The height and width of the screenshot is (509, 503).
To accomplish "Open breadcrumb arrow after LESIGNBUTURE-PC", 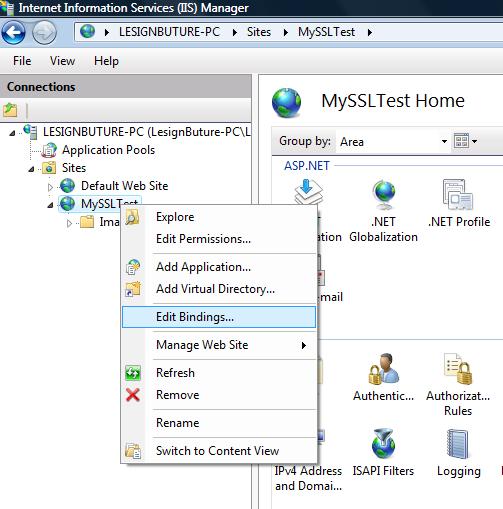I will 235,32.
